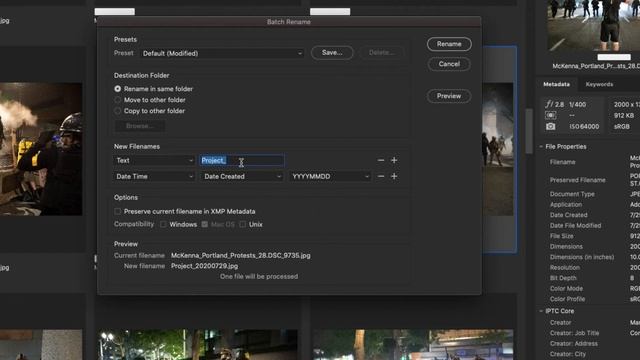Click the preview image in top right
The width and height of the screenshot is (640, 360).
tap(593, 25)
